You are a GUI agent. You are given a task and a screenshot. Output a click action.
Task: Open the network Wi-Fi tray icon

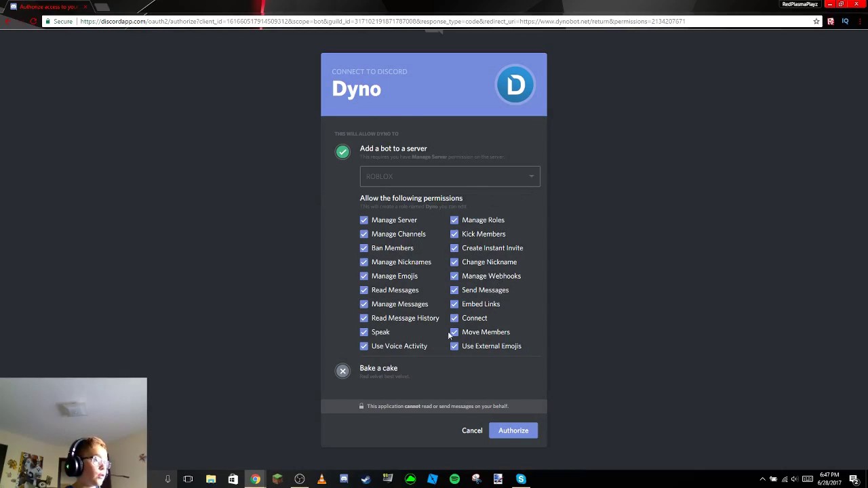[x=785, y=479]
